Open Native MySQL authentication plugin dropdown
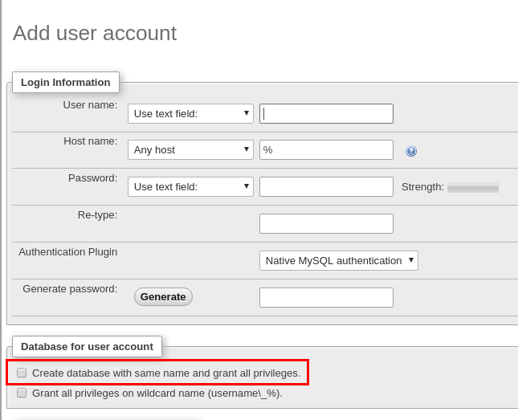This screenshot has width=518, height=420. coord(338,260)
